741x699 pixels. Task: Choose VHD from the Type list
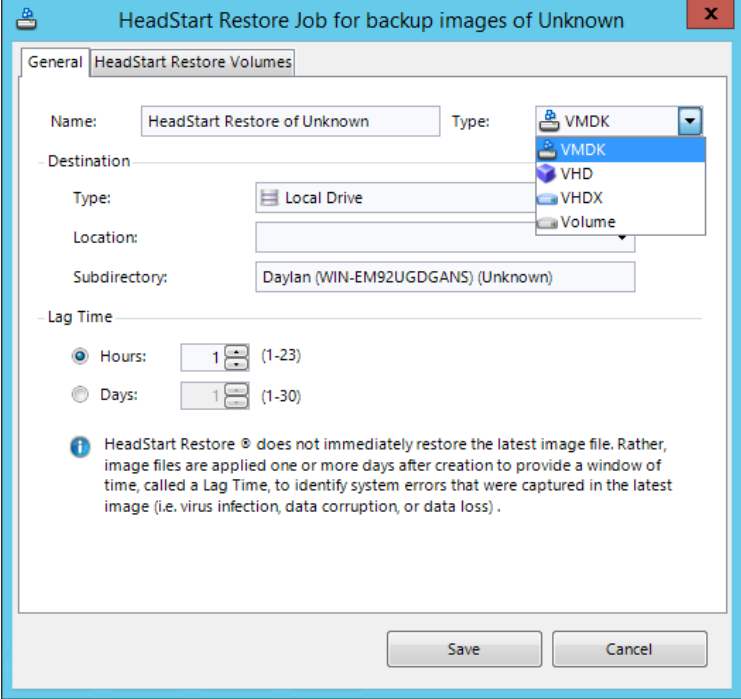tap(620, 173)
